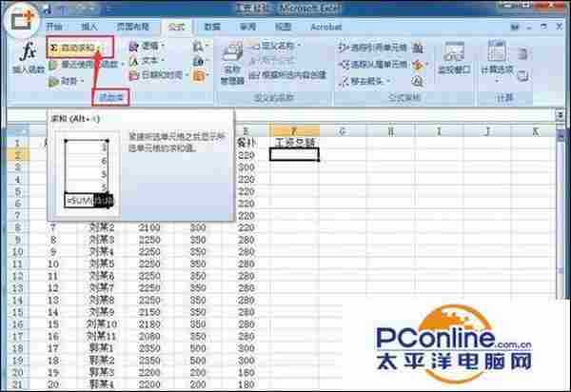Image resolution: width=571 pixels, height=392 pixels.
Task: Open the more functions orange icon
Action: pos(200,76)
